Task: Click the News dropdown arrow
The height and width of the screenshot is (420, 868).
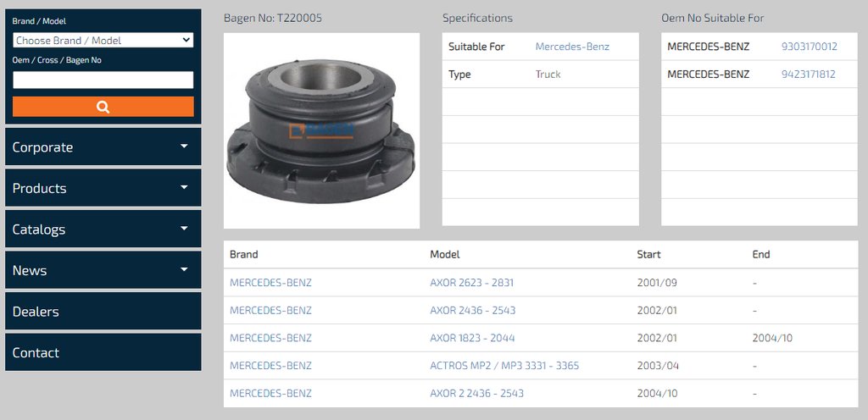Action: click(x=184, y=269)
